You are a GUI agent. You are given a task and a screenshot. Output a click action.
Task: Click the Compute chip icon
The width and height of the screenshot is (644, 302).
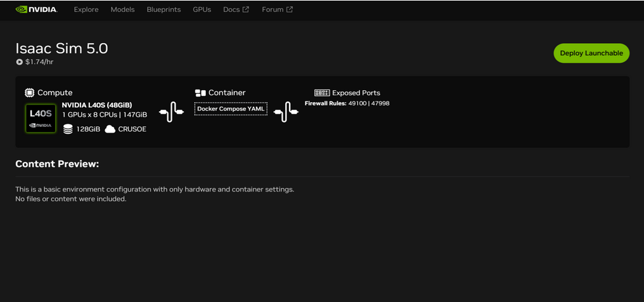click(x=30, y=93)
